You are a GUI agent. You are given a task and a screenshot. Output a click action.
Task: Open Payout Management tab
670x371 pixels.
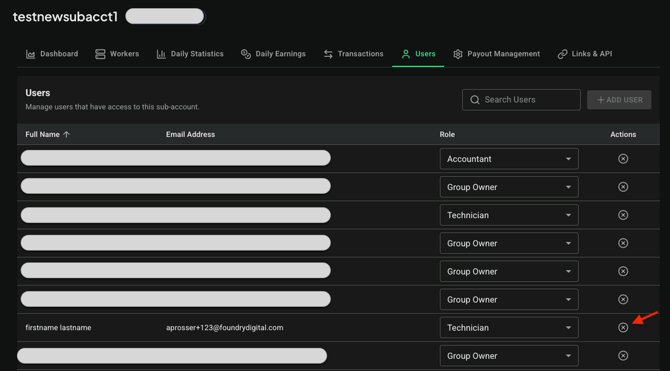(x=496, y=54)
